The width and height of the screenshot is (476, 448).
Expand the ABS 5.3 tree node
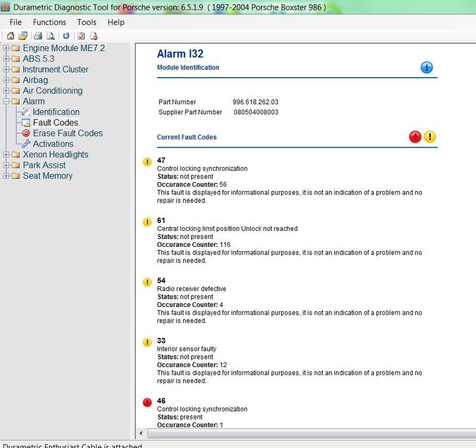[6, 59]
